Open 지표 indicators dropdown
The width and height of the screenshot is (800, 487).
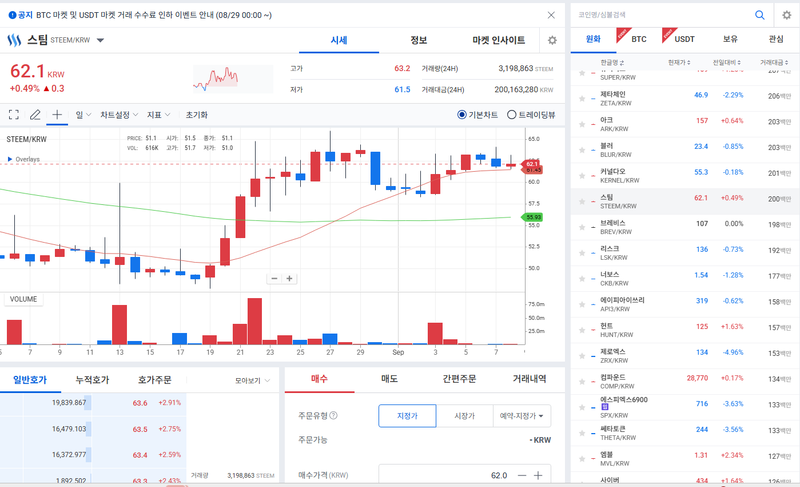coord(159,115)
